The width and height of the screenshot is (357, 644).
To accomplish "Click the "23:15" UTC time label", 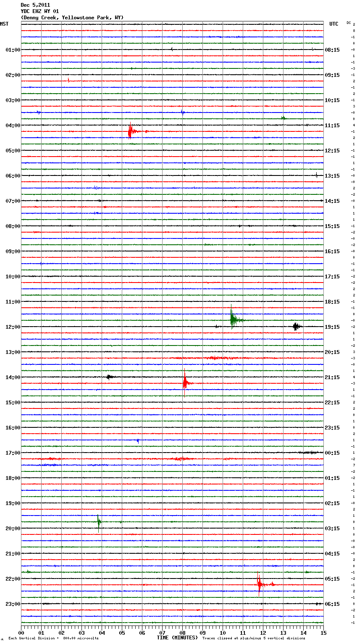I will (332, 428).
